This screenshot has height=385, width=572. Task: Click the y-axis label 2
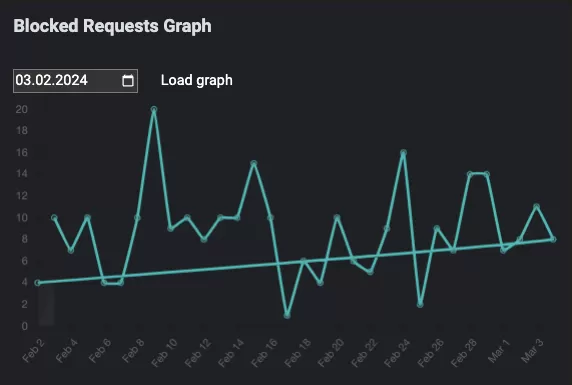click(x=24, y=304)
